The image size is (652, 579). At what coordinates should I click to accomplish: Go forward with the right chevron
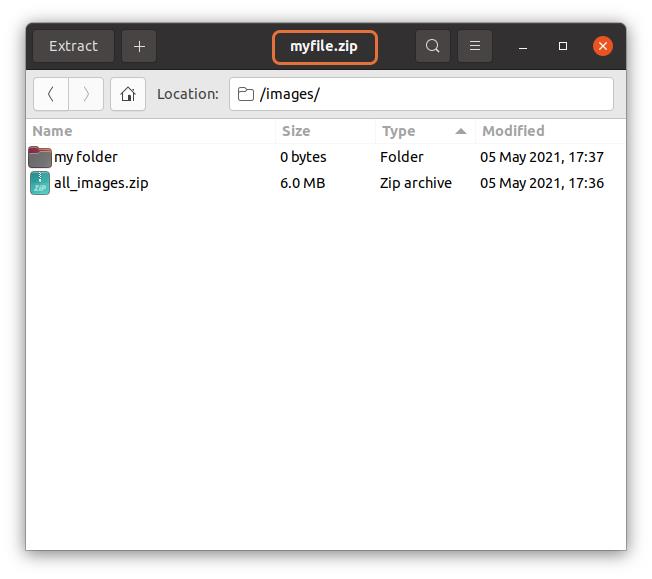coord(86,94)
